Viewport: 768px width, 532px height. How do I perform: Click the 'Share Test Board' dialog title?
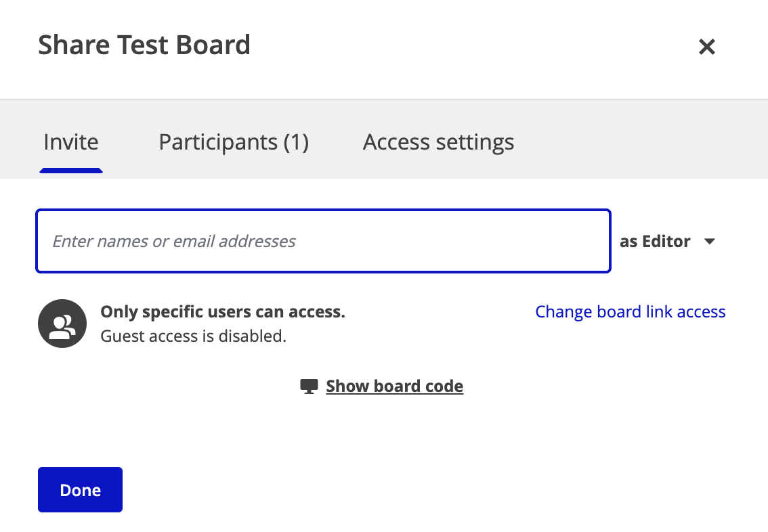144,45
